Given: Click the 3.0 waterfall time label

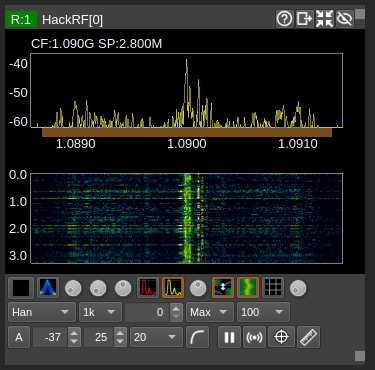Looking at the screenshot, I should (x=18, y=256).
